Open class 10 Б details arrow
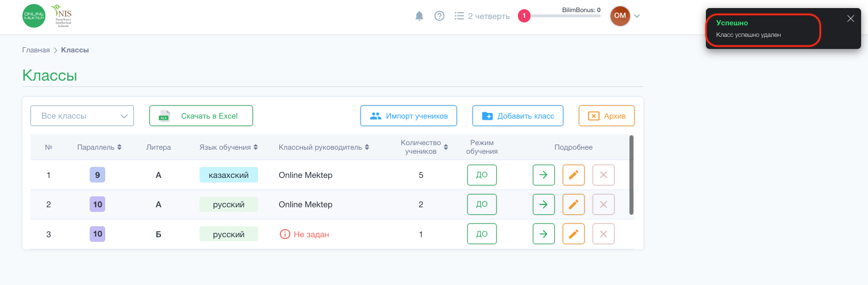The image size is (868, 285). (544, 234)
